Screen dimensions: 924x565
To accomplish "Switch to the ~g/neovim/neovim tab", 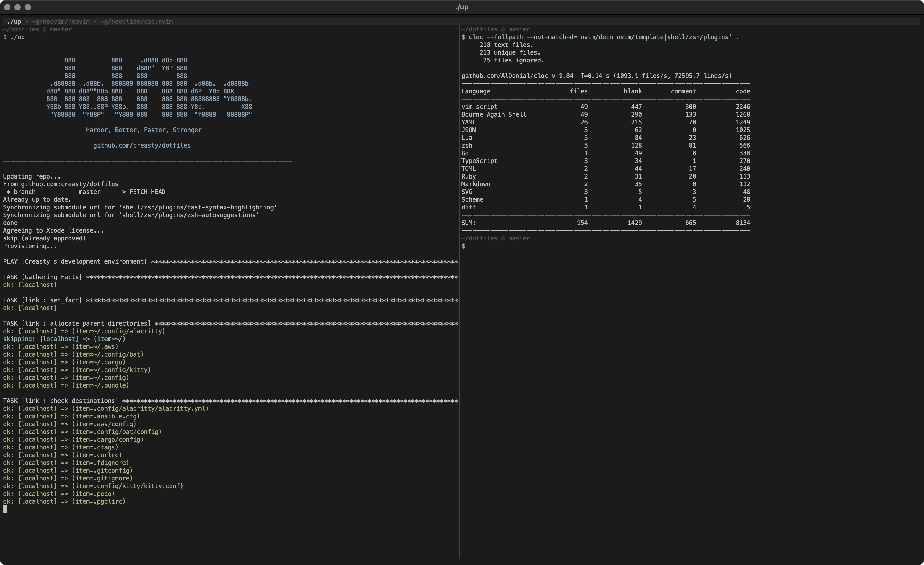I will pos(60,22).
